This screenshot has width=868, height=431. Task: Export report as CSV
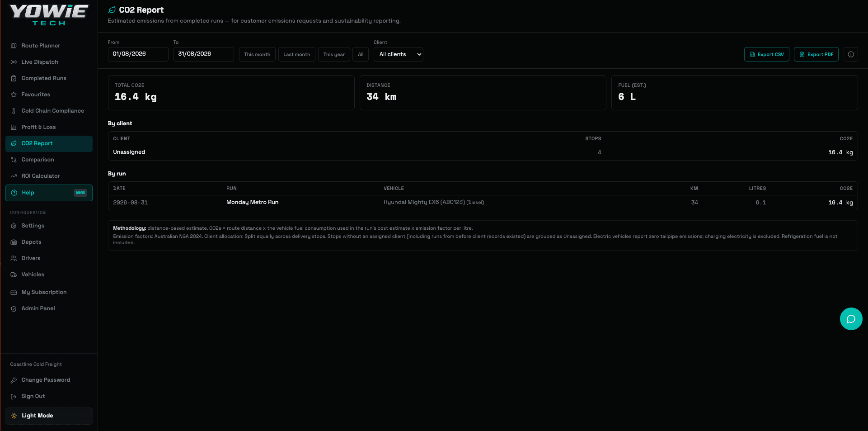click(766, 54)
